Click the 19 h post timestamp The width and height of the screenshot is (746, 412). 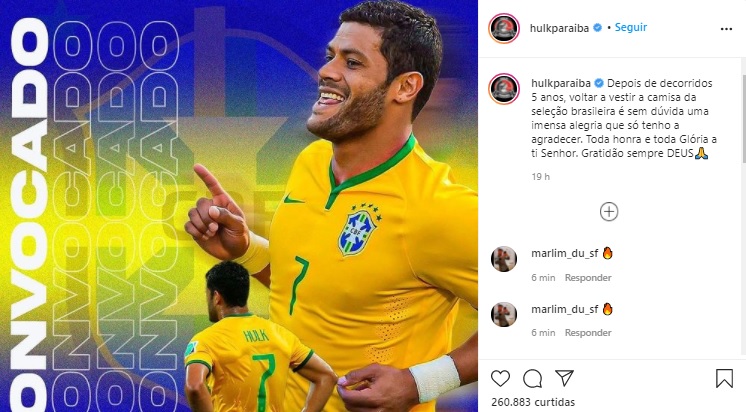pos(540,177)
